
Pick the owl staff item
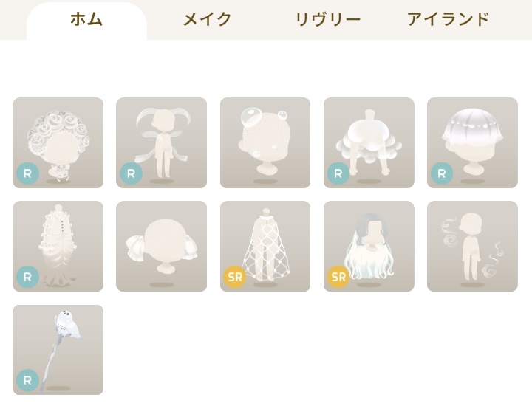click(58, 350)
